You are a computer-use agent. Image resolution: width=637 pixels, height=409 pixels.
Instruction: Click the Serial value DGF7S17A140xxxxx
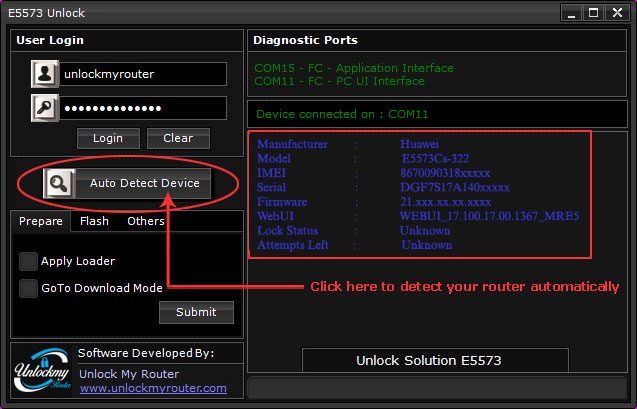(x=455, y=187)
